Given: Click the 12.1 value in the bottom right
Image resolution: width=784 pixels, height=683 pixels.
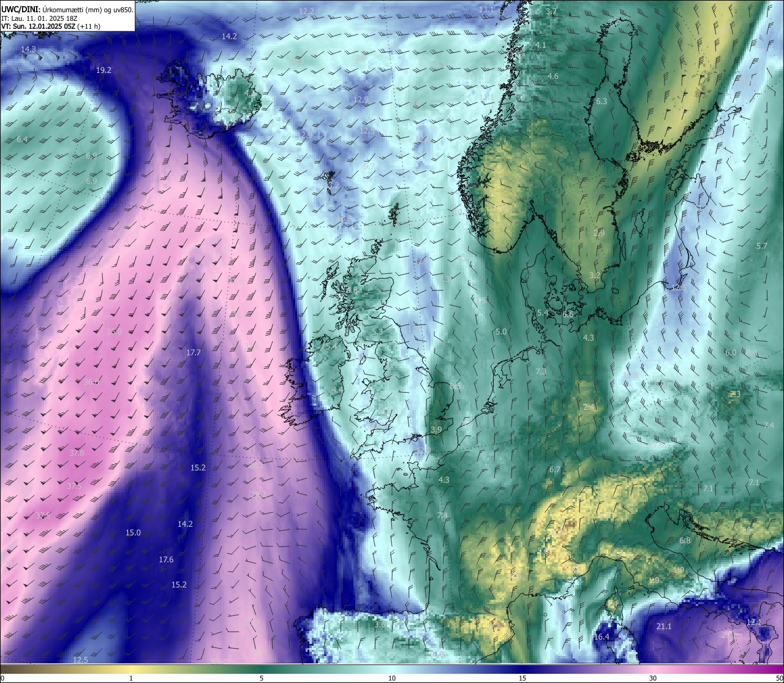Looking at the screenshot, I should point(754,622).
